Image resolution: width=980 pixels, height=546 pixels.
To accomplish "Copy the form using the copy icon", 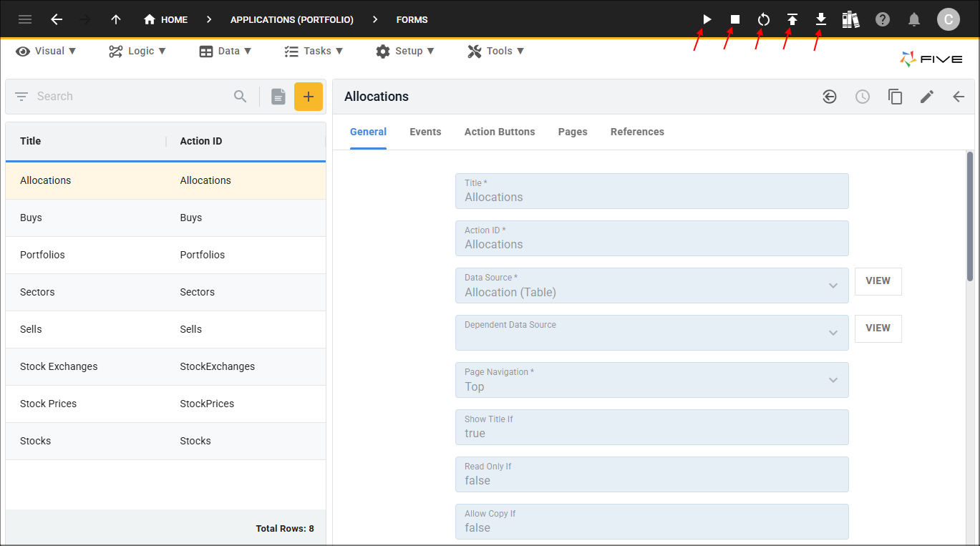I will click(895, 96).
